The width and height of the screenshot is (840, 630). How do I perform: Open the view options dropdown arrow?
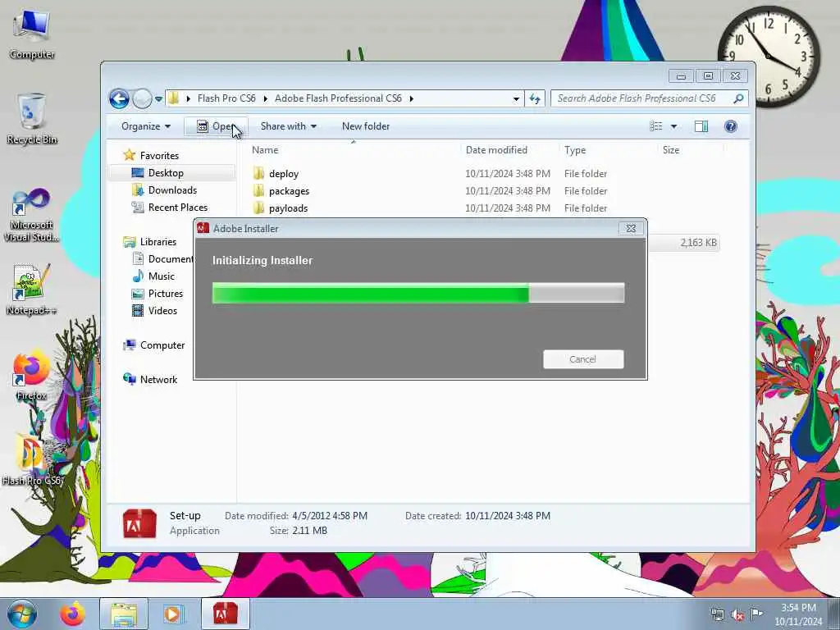[x=674, y=126]
